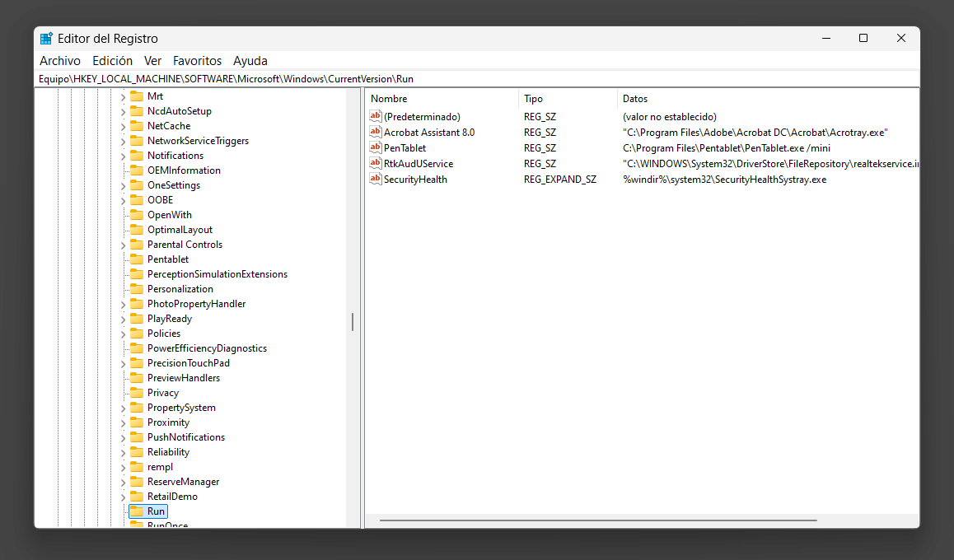Click the folder icon of PerceptionSimulationExtensions
Viewport: 954px width, 560px height.
(x=137, y=274)
